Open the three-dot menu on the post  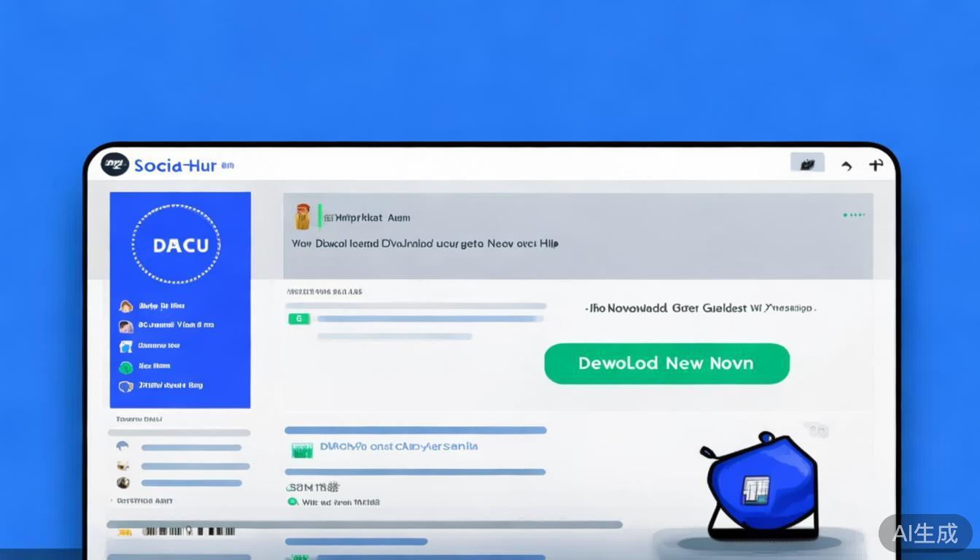[x=853, y=215]
